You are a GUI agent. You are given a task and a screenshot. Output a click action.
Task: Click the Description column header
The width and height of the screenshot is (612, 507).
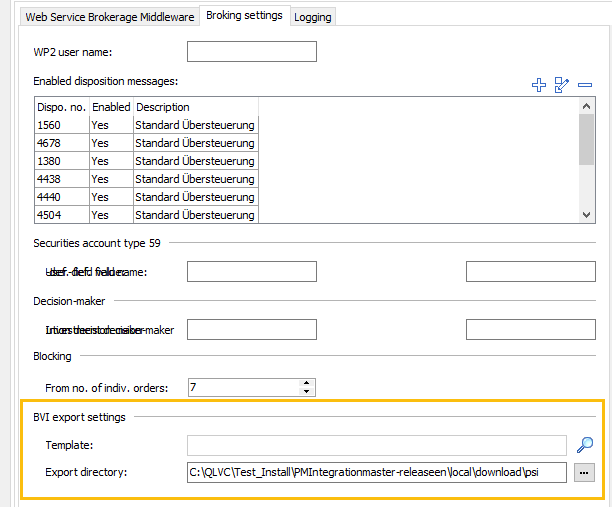pyautogui.click(x=195, y=107)
